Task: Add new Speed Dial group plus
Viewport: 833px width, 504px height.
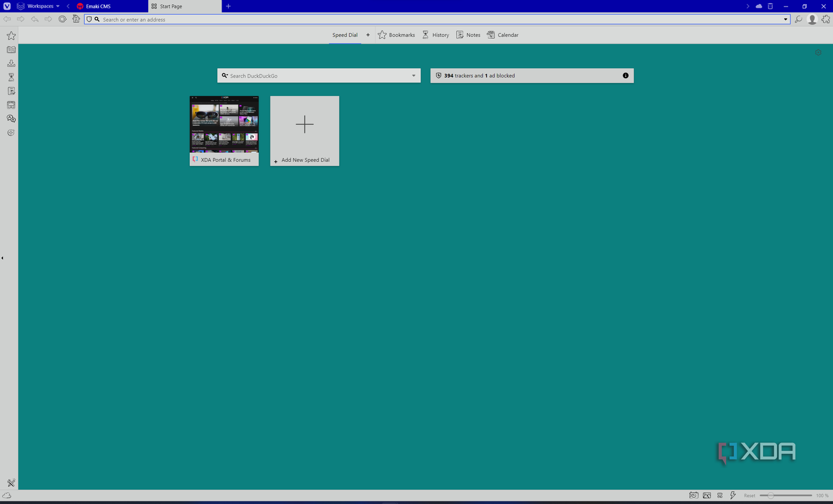Action: (368, 35)
